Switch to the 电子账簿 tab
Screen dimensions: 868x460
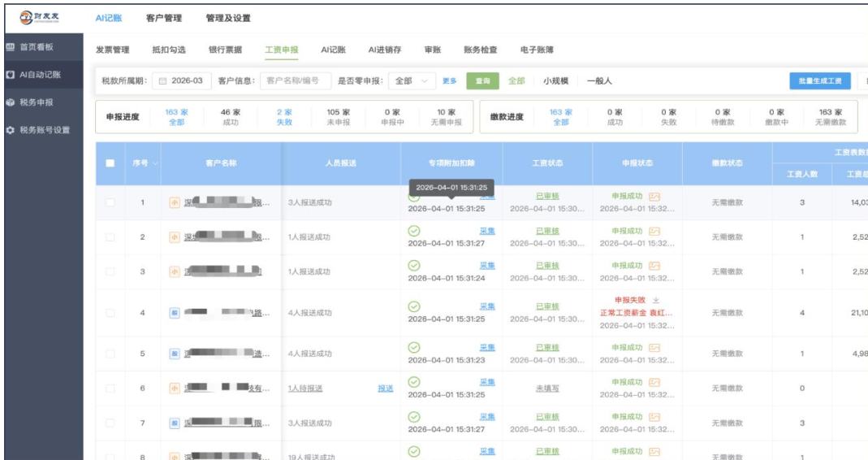(537, 50)
